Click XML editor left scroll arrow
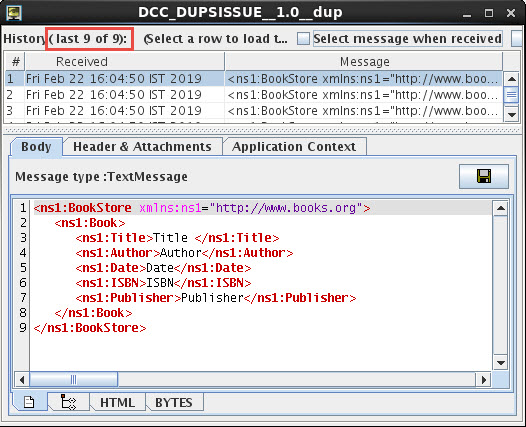Viewport: 526px width, 427px height. click(x=22, y=380)
